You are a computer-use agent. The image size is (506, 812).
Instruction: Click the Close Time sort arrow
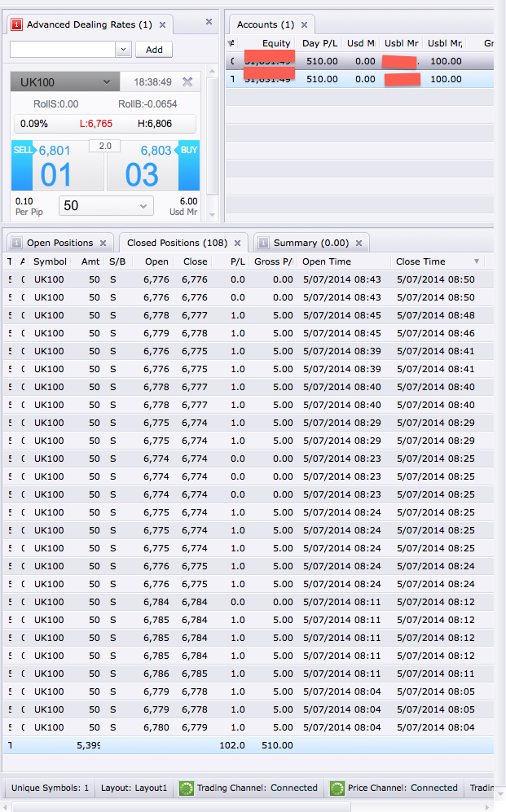[477, 261]
